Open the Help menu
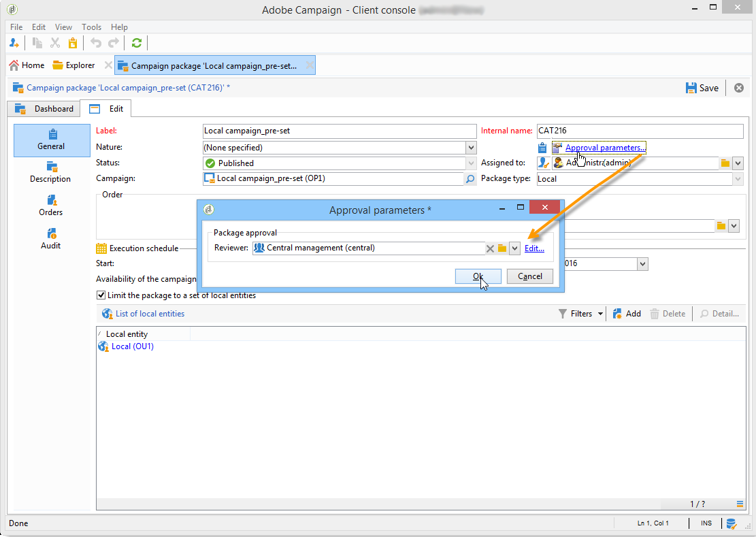The image size is (756, 537). click(119, 27)
